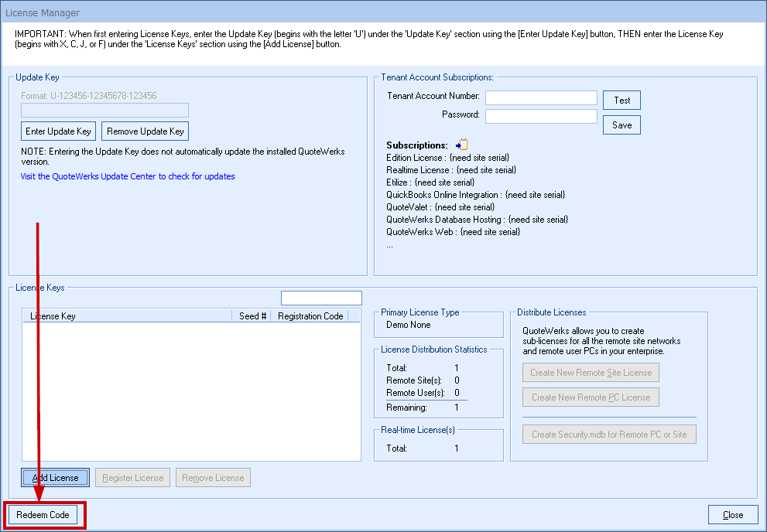Screen dimensions: 767x532
Task: Click the Redeem Code button
Action: coord(43,515)
